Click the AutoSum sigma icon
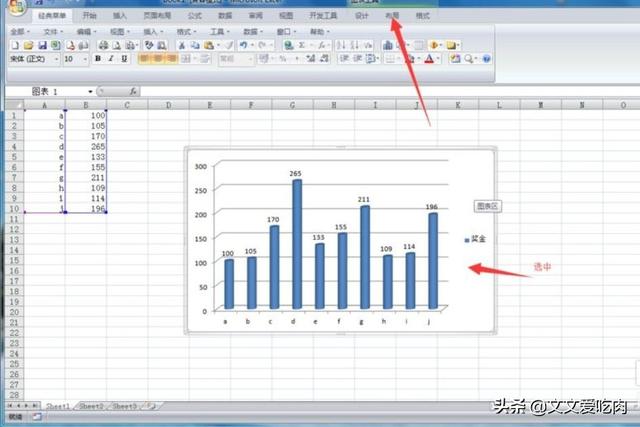The image size is (640, 427). tap(302, 45)
